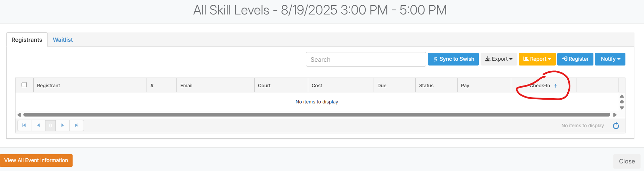Open the Export dropdown
644x171 pixels.
tap(498, 59)
